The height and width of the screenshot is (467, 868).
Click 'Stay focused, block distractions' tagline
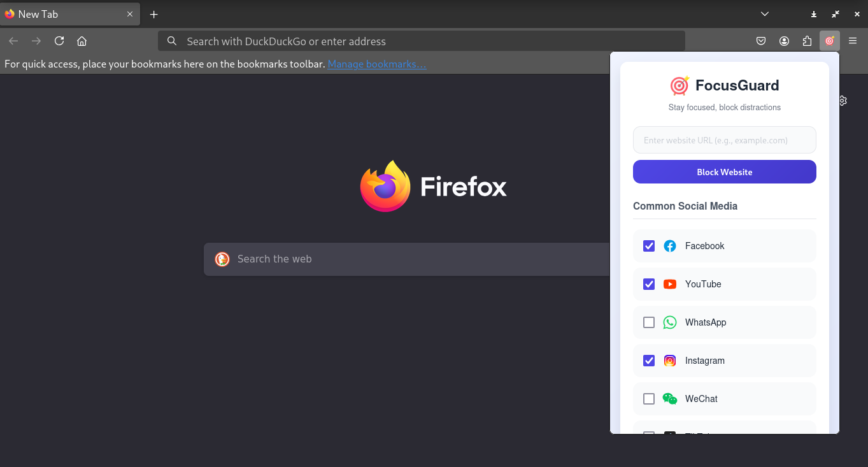tap(725, 108)
